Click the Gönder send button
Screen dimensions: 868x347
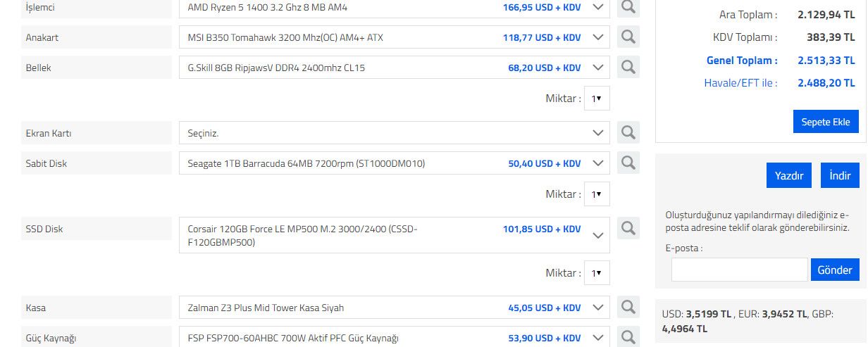point(836,270)
